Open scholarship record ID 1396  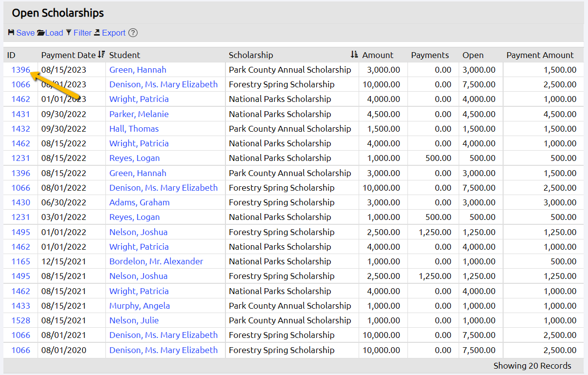click(20, 70)
